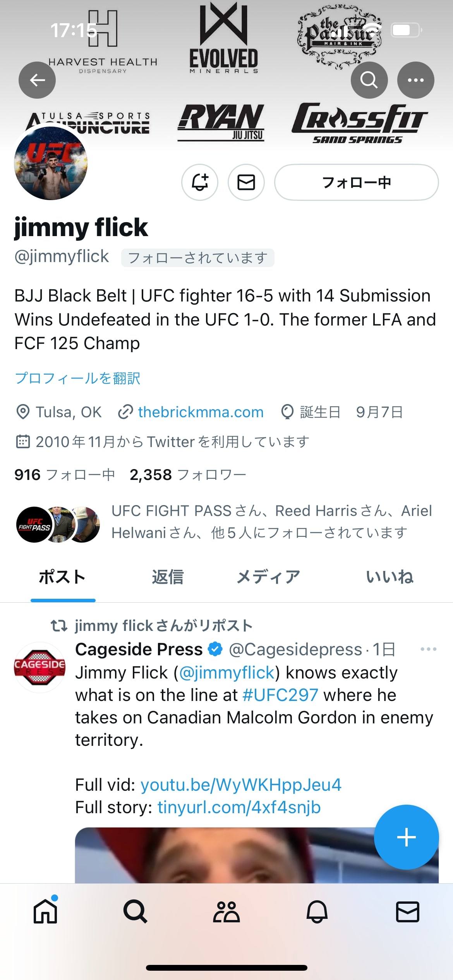Switch to the メディア media tab
This screenshot has height=980, width=453.
[x=268, y=577]
